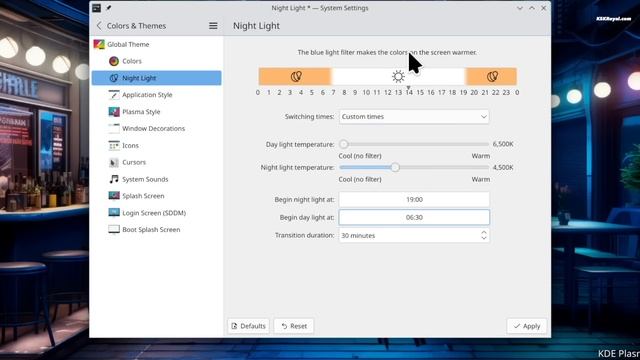Image resolution: width=640 pixels, height=360 pixels.
Task: Click the Login Screen (SDDM) icon
Action: pos(114,213)
